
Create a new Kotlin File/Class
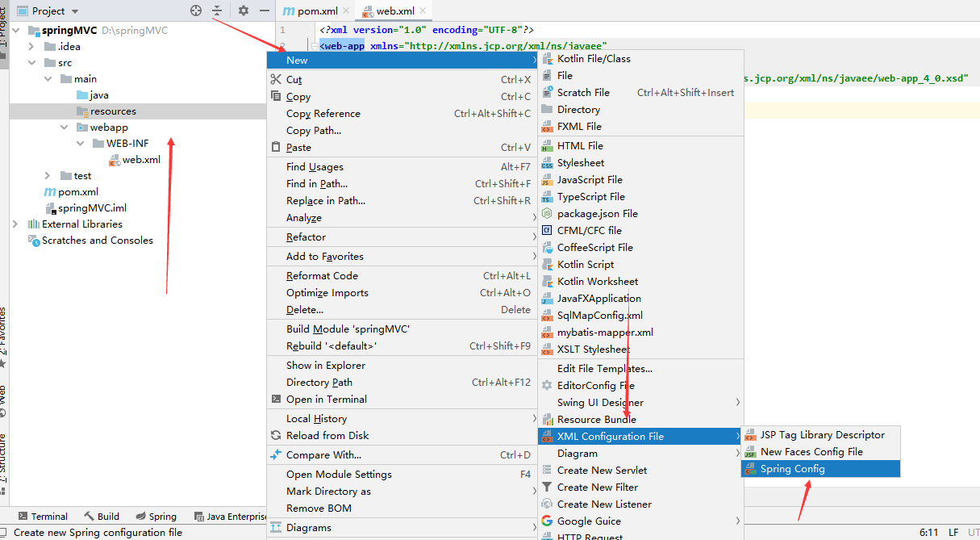[x=640, y=59]
